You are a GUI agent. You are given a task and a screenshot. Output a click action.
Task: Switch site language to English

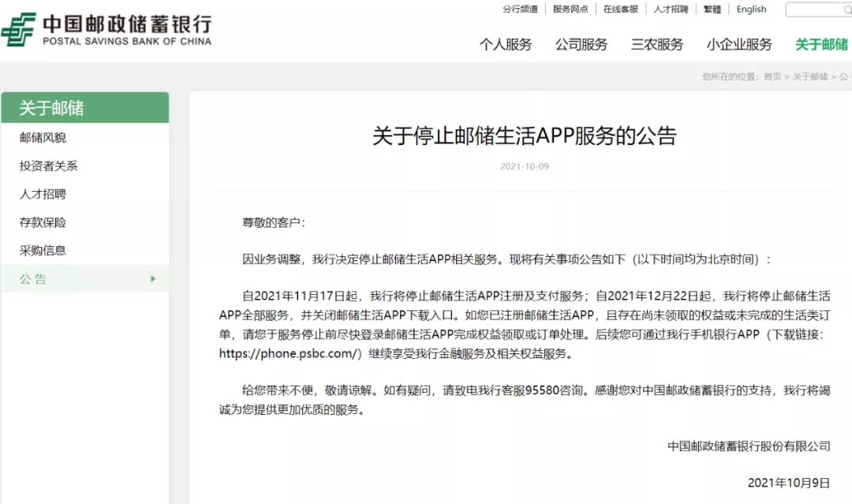point(751,9)
